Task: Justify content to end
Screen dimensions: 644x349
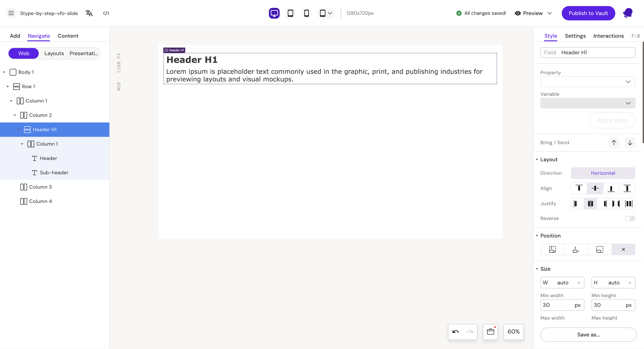Action: [603, 204]
